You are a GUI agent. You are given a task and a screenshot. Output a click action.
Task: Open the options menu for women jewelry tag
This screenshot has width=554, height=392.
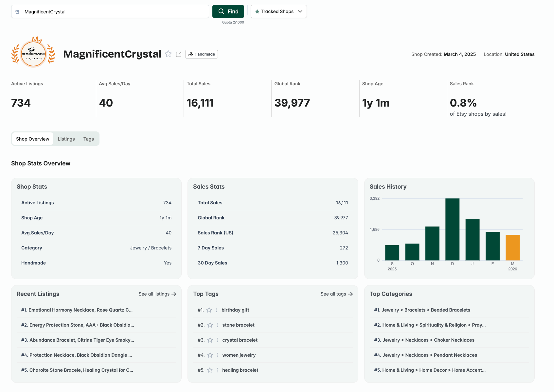click(x=218, y=355)
